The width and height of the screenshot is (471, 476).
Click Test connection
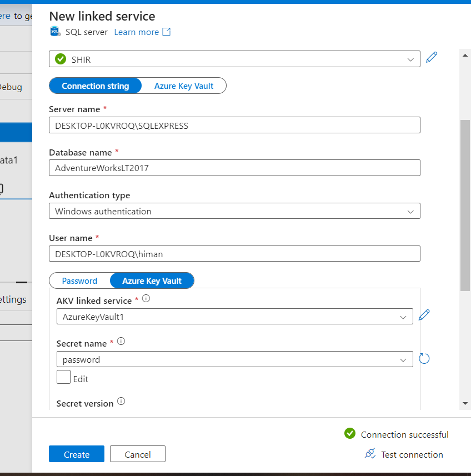point(412,454)
